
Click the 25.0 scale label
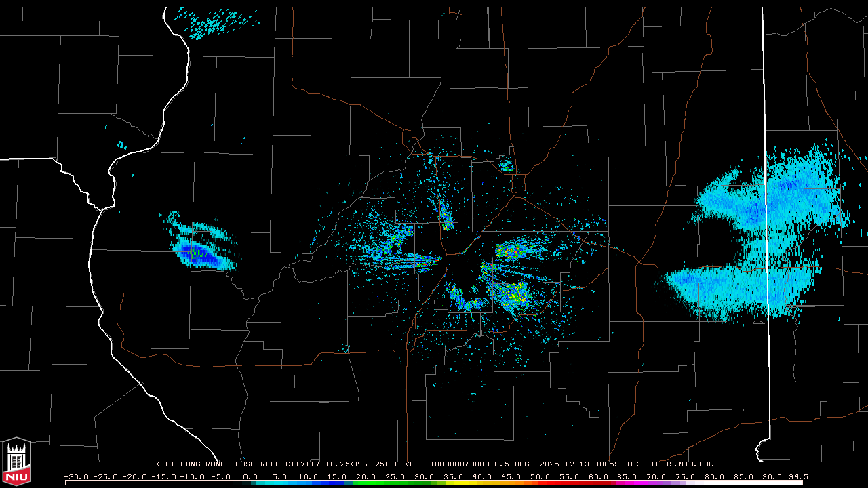[395, 476]
